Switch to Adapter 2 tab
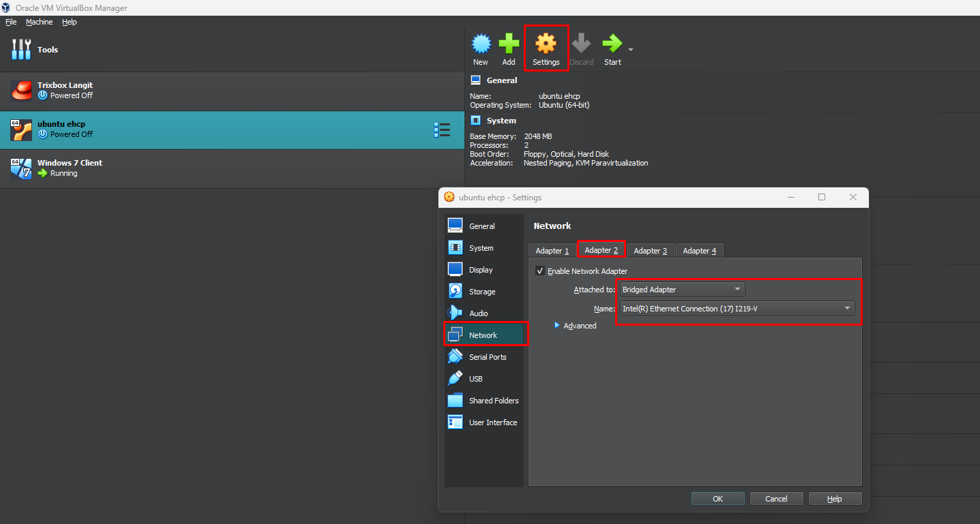Screen dimensions: 980x524 coord(602,250)
